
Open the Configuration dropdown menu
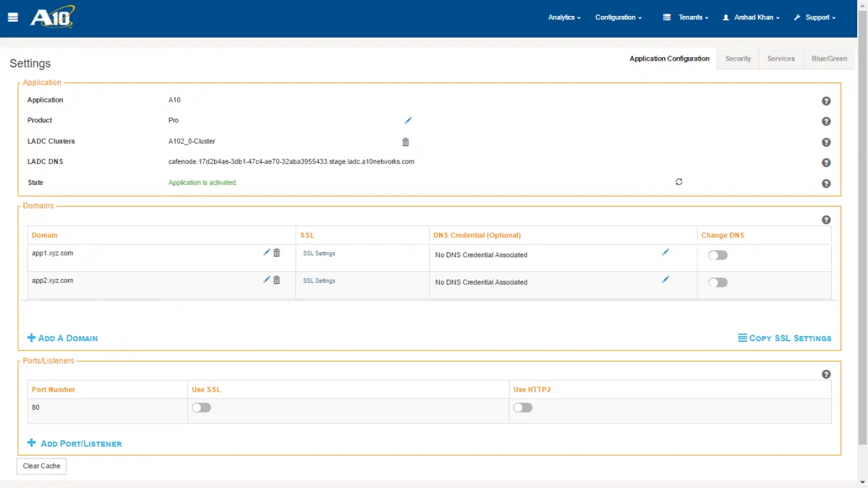(618, 17)
